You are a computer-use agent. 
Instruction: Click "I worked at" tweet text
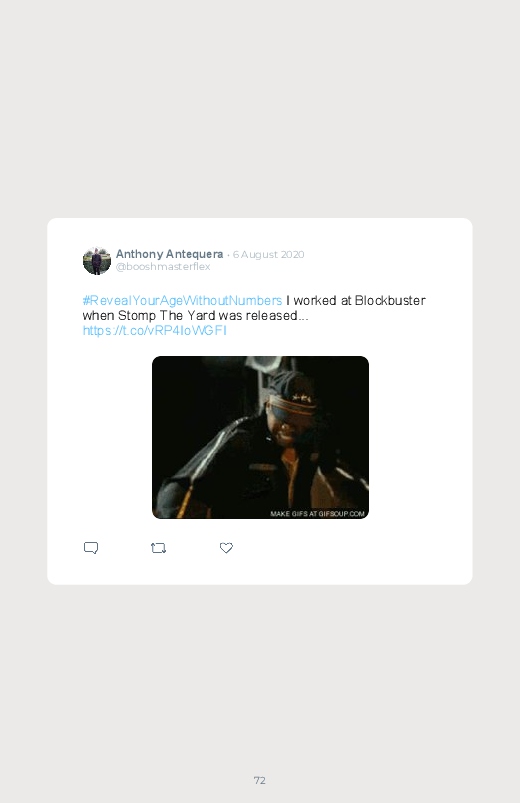(318, 301)
